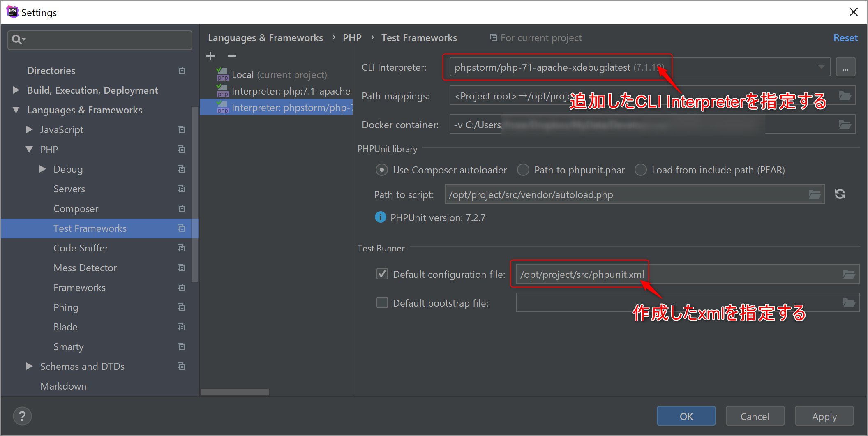Screen dimensions: 868x436
Task: Browse Docker container folder icon
Action: click(845, 125)
